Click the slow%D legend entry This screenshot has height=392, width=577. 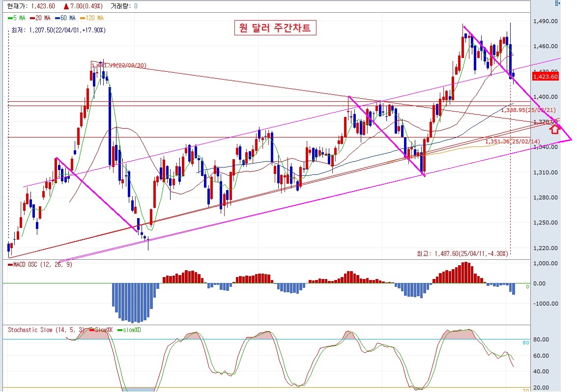coord(129,330)
